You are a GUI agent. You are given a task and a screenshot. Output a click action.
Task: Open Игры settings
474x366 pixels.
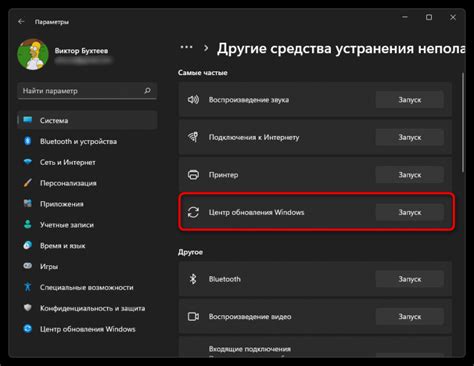(87, 267)
